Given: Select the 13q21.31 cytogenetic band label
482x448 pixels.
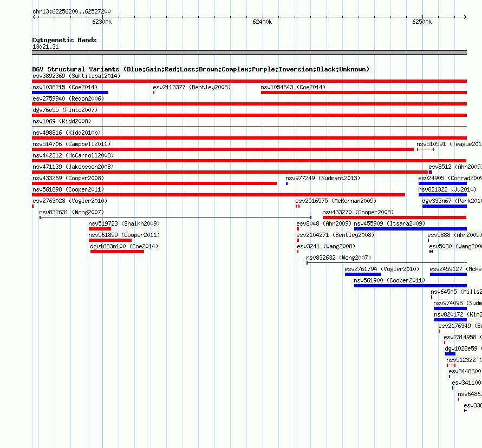Looking at the screenshot, I should pyautogui.click(x=45, y=47).
